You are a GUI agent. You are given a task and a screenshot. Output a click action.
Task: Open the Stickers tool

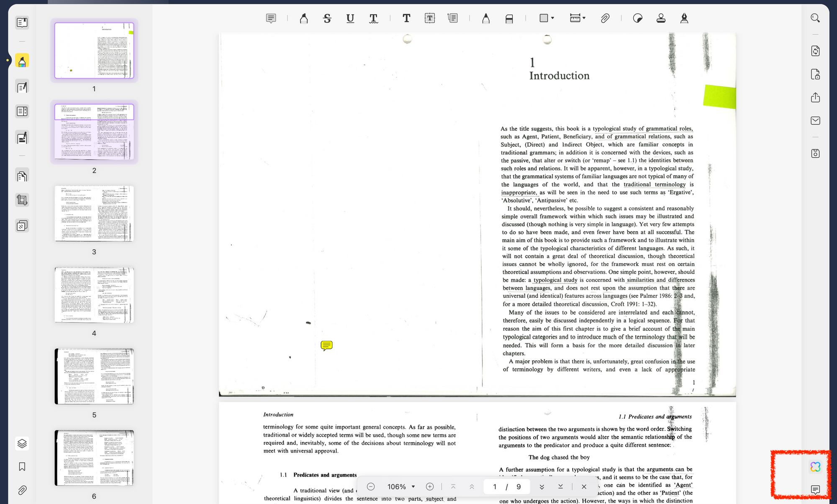coord(638,18)
